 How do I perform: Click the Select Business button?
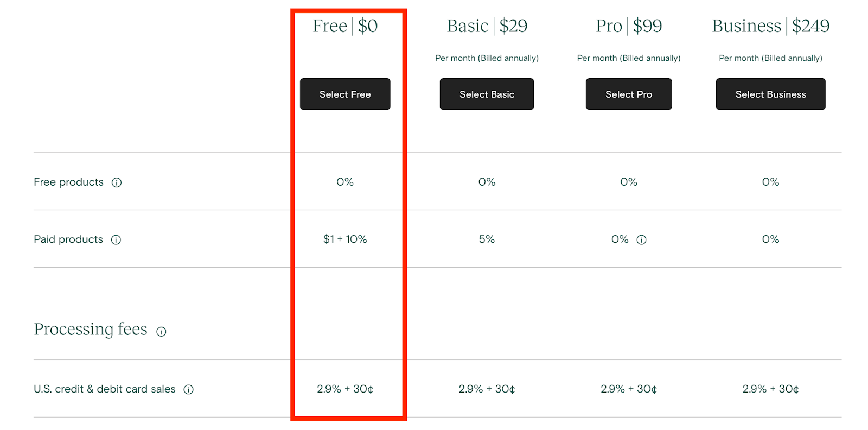[x=770, y=94]
